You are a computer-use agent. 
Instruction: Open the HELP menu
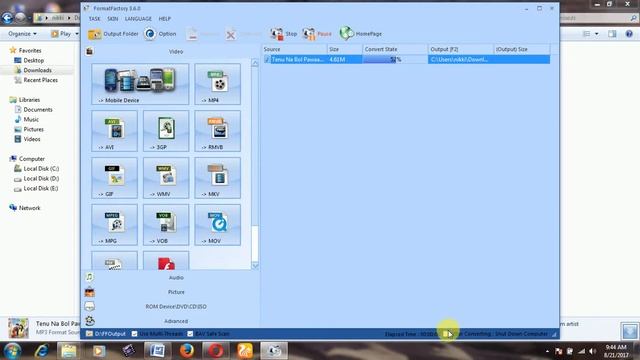(x=164, y=19)
